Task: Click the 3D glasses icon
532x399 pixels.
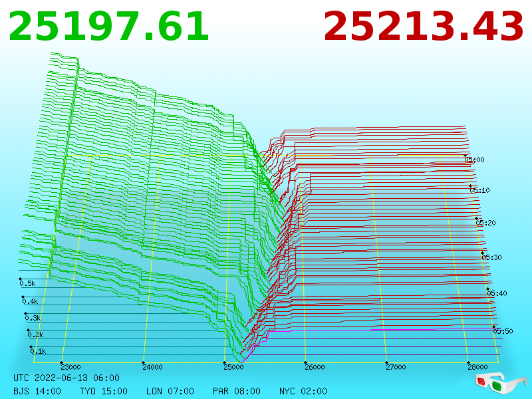Action: pyautogui.click(x=501, y=383)
